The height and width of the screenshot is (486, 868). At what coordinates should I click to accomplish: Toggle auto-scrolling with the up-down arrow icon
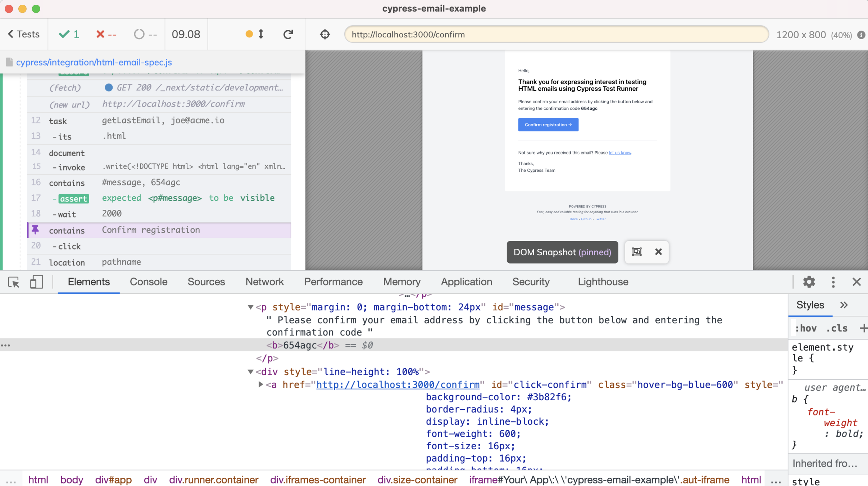261,34
